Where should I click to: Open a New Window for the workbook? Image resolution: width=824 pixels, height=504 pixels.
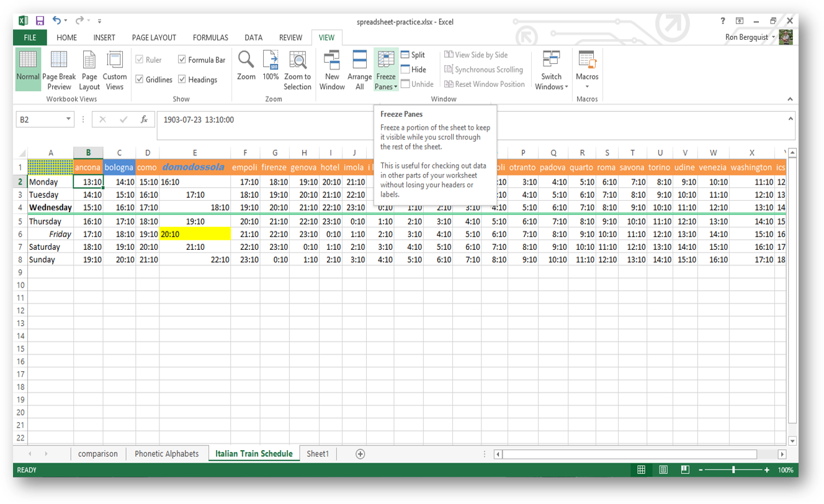(332, 68)
